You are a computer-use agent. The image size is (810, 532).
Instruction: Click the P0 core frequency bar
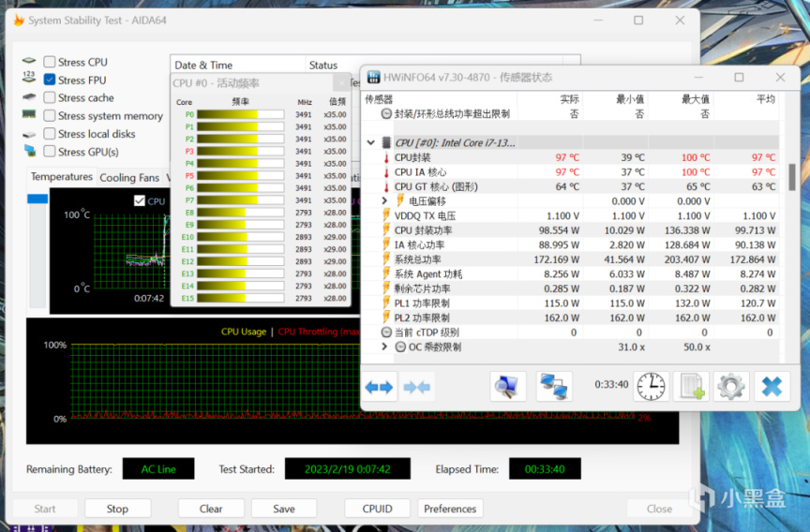(240, 114)
